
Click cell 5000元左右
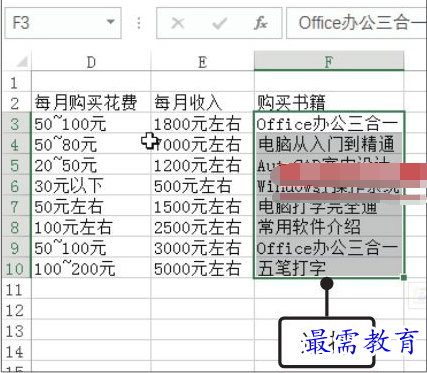point(202,268)
